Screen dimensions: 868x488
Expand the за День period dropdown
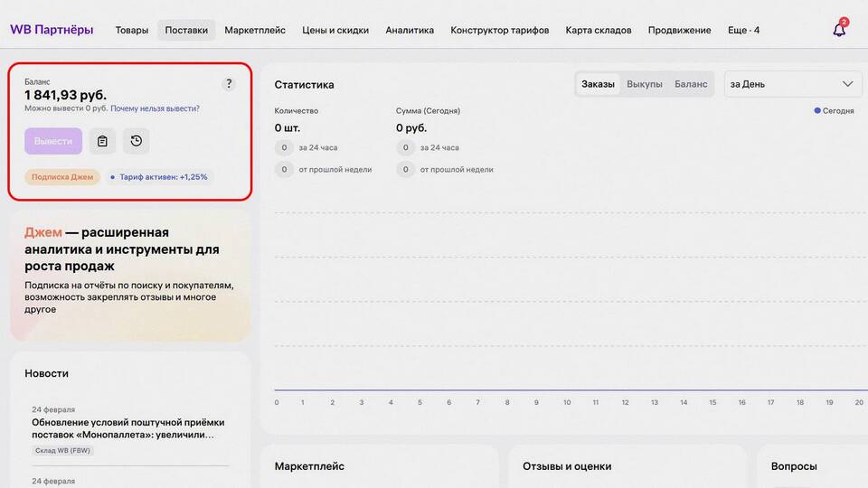tap(793, 84)
